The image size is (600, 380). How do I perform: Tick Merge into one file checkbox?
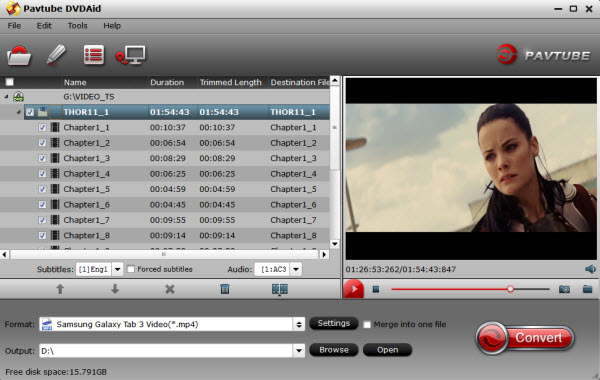[x=367, y=325]
